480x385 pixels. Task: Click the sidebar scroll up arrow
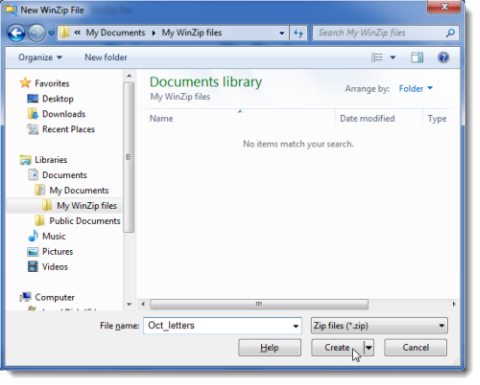(129, 76)
